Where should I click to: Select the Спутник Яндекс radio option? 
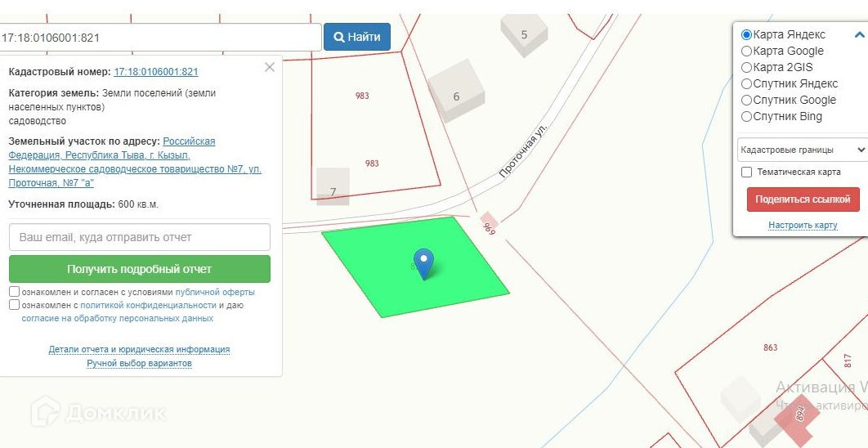(746, 84)
